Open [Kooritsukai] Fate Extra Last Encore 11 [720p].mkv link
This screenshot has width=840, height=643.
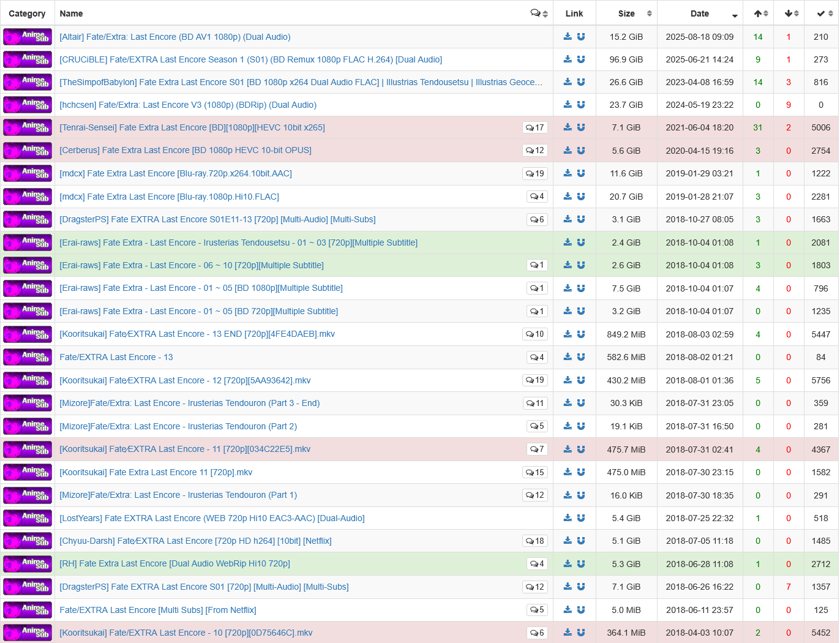156,472
